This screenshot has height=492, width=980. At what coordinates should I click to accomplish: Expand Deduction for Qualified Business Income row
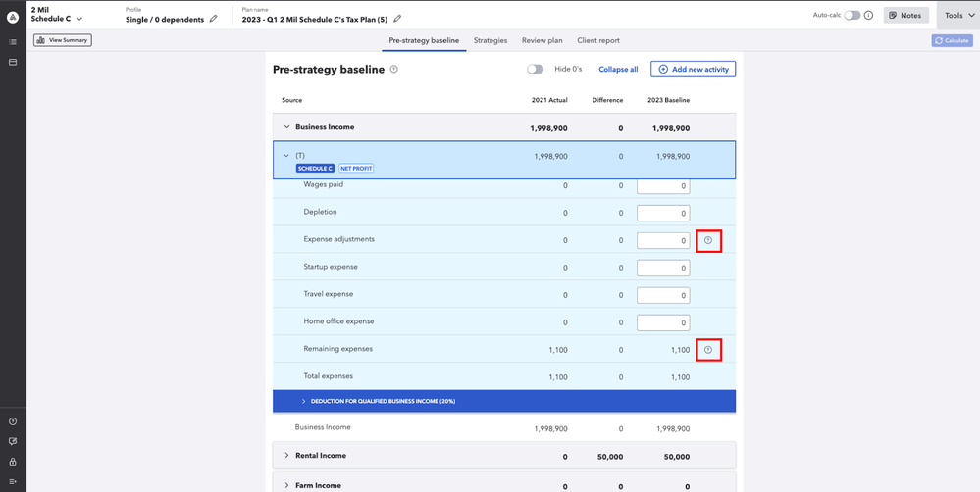(x=303, y=401)
